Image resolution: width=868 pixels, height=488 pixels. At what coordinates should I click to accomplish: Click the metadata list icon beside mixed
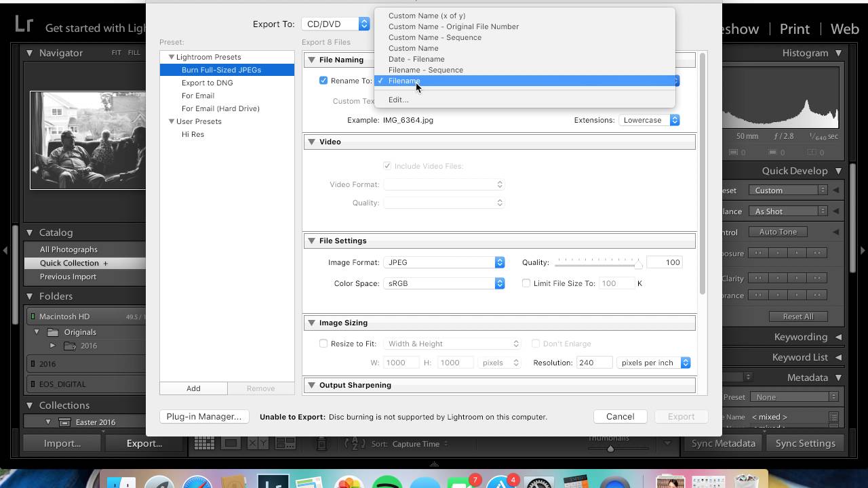833,417
